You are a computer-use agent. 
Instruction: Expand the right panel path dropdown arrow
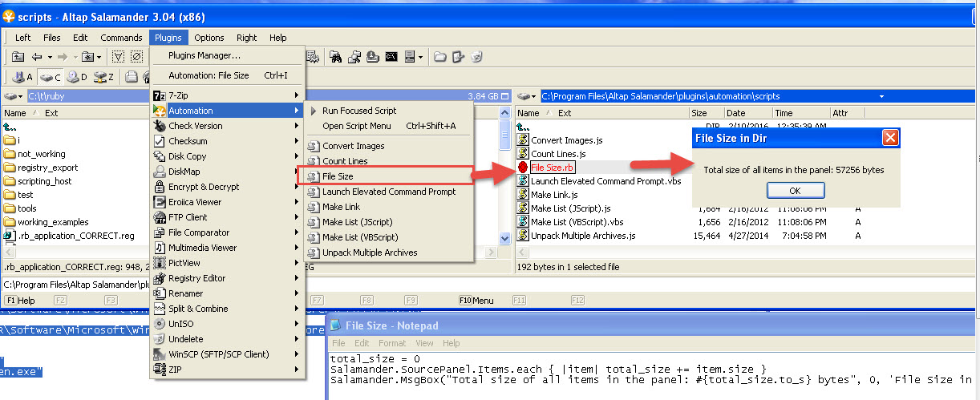coord(881,96)
